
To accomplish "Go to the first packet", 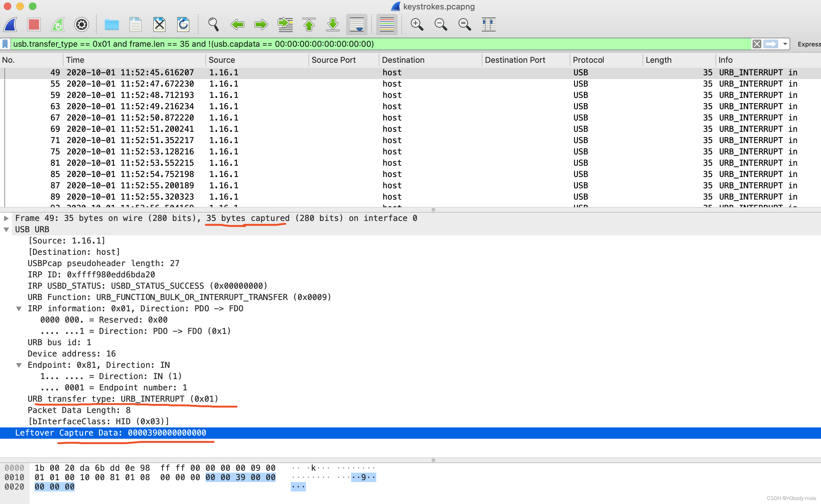I will (309, 24).
